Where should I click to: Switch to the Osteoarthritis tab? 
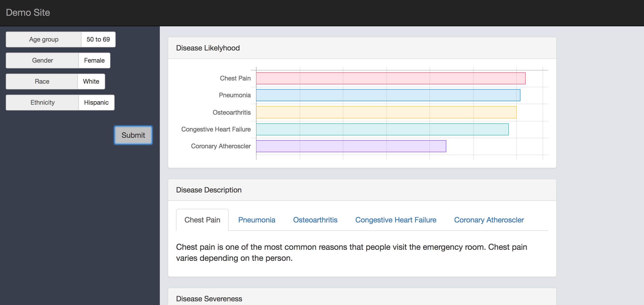point(315,220)
